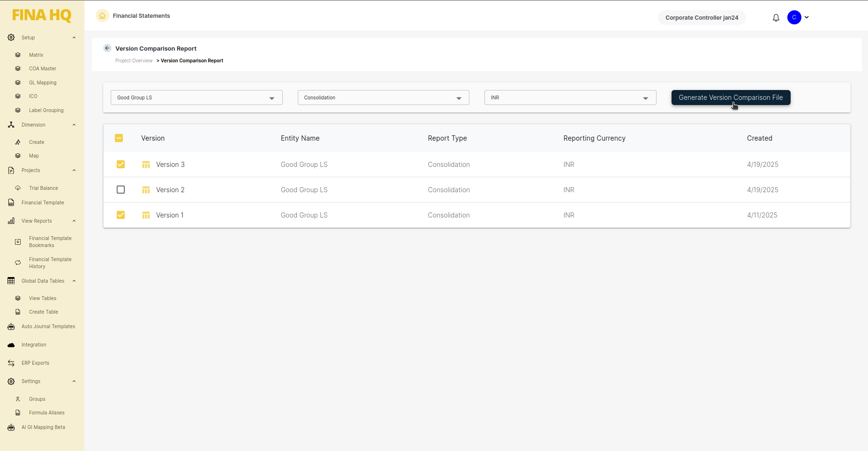This screenshot has height=451, width=868.
Task: Toggle the select-all header checkbox
Action: (119, 138)
